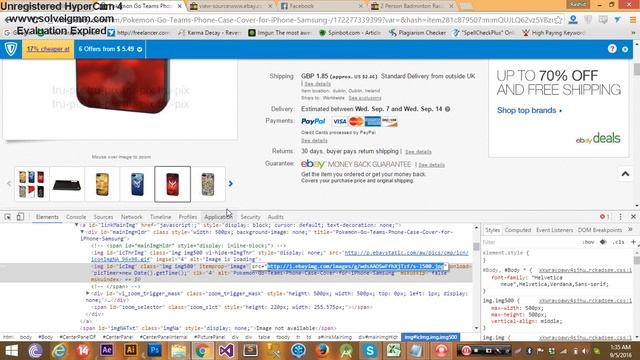Click 'See details' next to Money Back Guarantee
This screenshot has height=360, width=640.
point(431,165)
